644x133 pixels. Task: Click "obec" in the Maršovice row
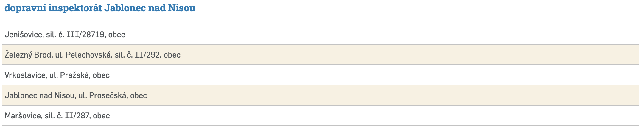point(102,116)
